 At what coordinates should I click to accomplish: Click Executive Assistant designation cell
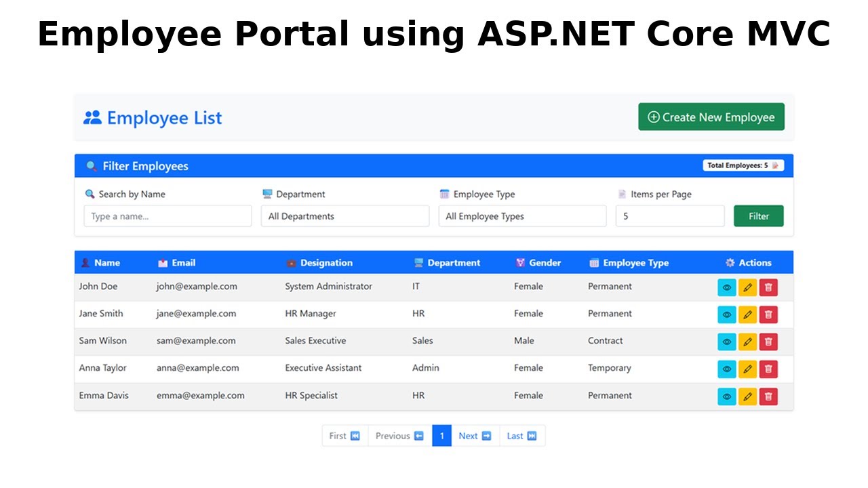(323, 368)
